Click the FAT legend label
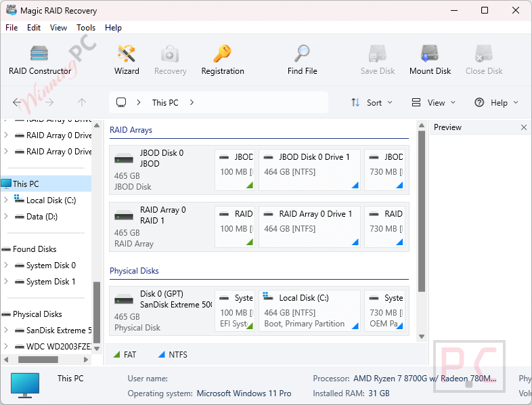 [130, 355]
